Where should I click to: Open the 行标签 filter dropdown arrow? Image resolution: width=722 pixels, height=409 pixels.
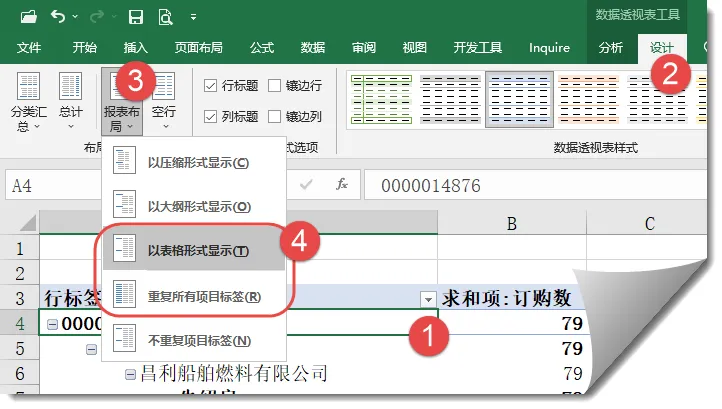(x=428, y=298)
